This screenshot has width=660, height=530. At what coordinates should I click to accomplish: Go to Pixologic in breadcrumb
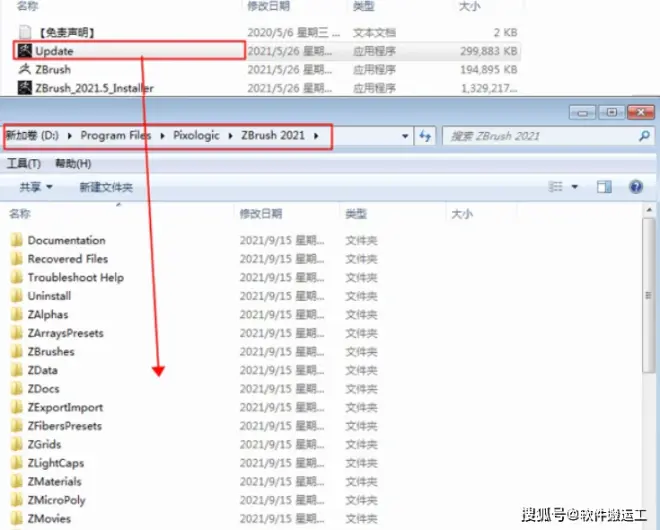click(196, 136)
